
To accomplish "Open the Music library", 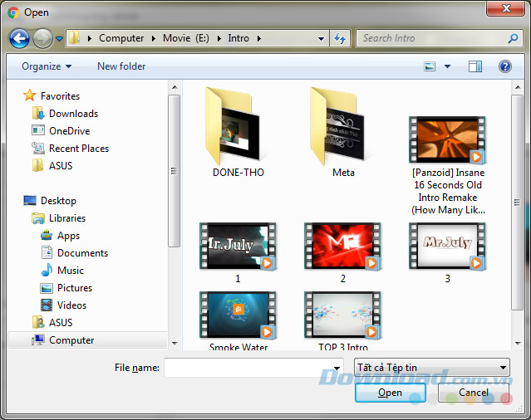I will coord(70,271).
